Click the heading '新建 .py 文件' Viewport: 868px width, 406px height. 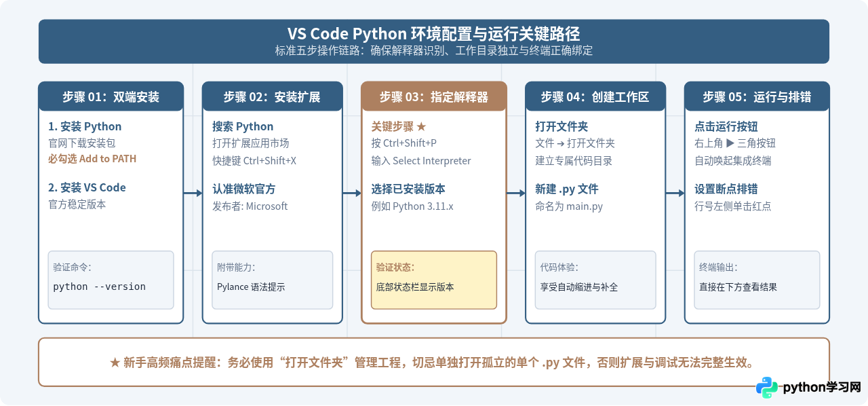point(567,189)
